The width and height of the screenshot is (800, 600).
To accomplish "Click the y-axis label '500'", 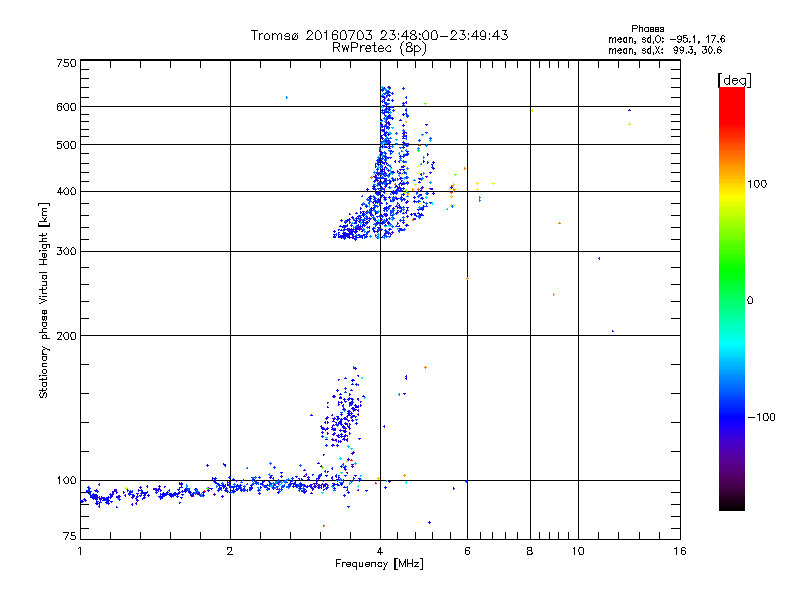I will click(x=66, y=145).
